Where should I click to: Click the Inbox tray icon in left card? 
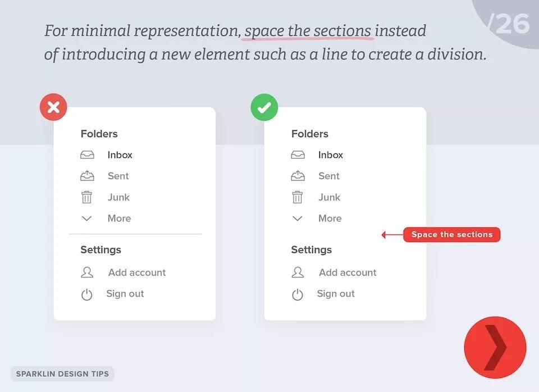(x=87, y=155)
